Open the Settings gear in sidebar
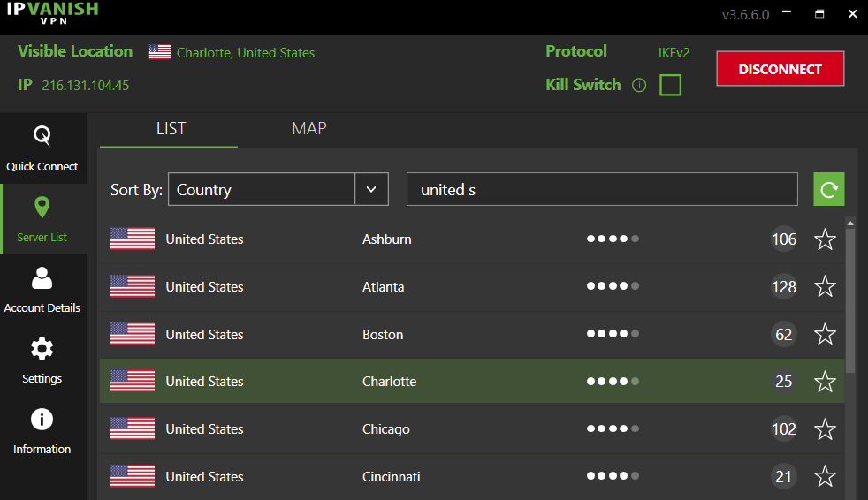Screen dimensions: 868x500 (x=42, y=360)
